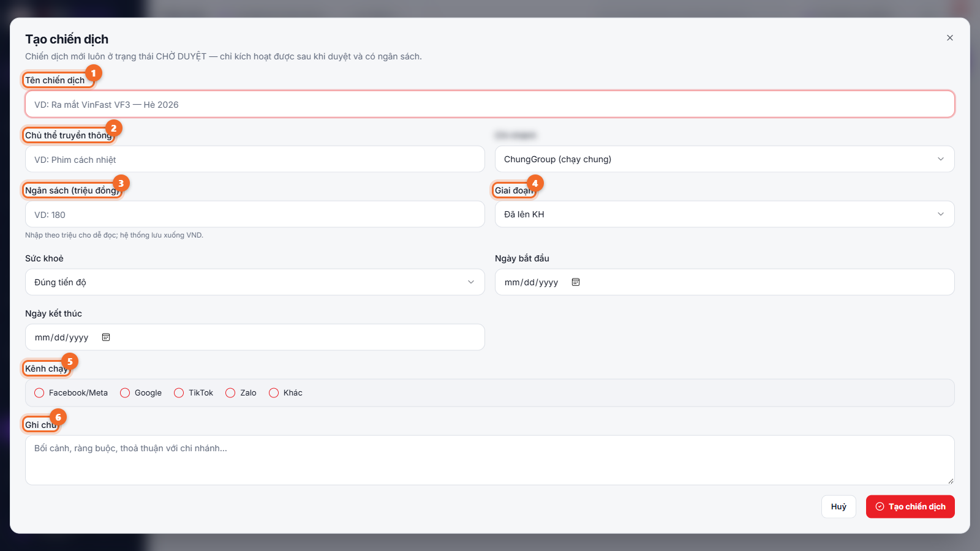Click the orange step badge number 3
The height and width of the screenshot is (551, 980).
(x=121, y=183)
